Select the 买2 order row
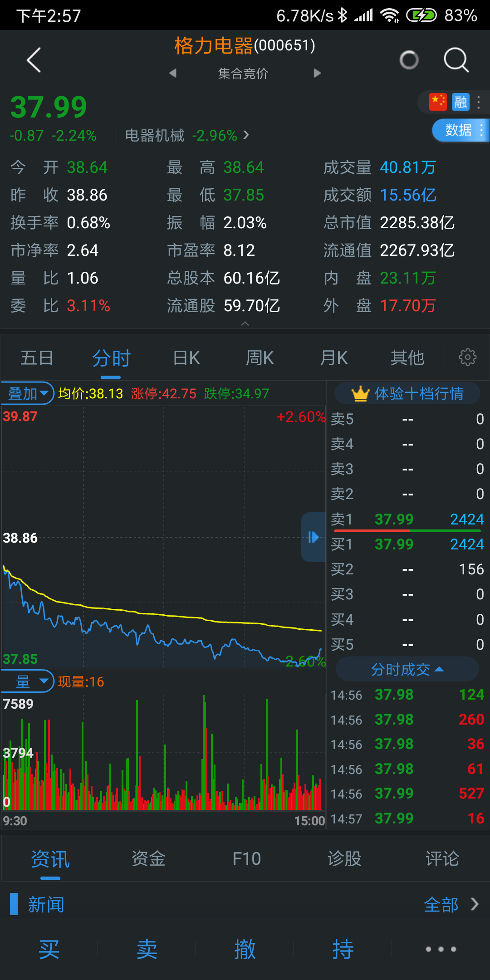The height and width of the screenshot is (980, 490). tap(407, 569)
